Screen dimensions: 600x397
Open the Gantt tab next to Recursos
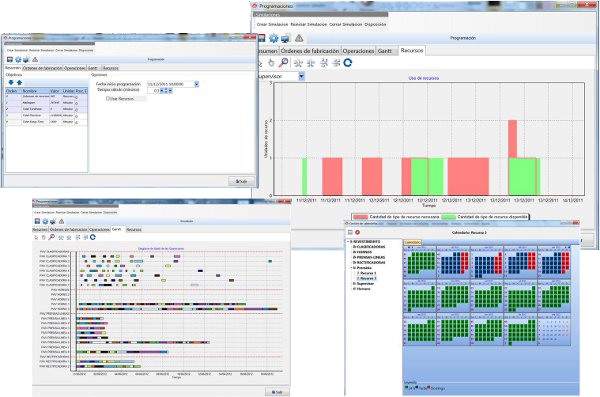click(x=385, y=51)
